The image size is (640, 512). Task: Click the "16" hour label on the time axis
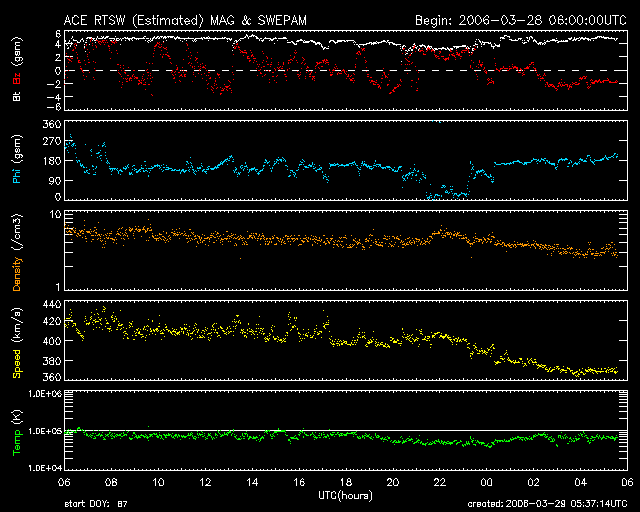[299, 483]
